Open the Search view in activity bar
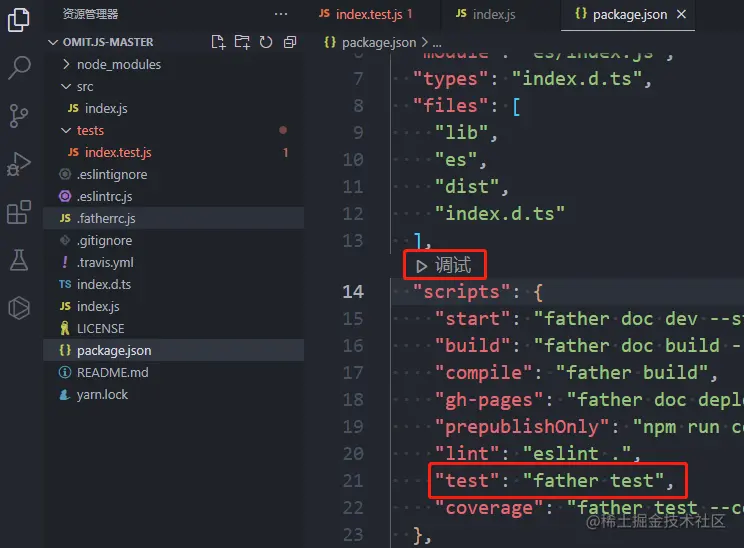744x548 pixels. tap(19, 67)
